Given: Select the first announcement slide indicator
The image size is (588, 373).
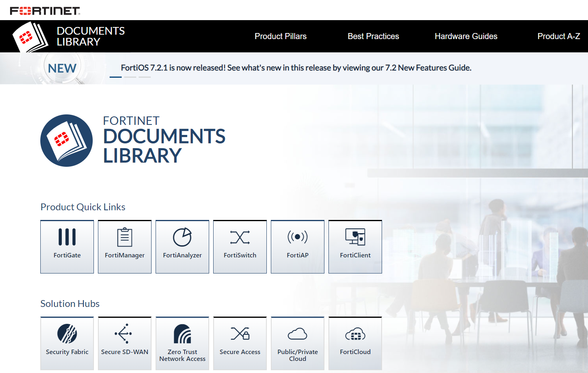Looking at the screenshot, I should point(116,77).
